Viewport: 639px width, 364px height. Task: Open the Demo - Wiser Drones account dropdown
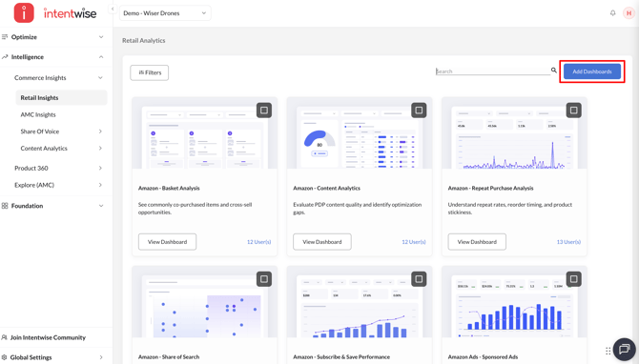[165, 13]
